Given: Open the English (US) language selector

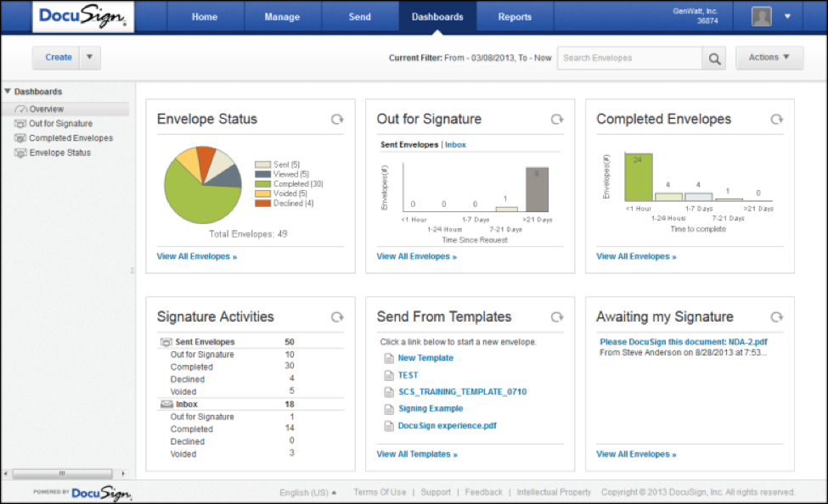Looking at the screenshot, I should click(308, 492).
